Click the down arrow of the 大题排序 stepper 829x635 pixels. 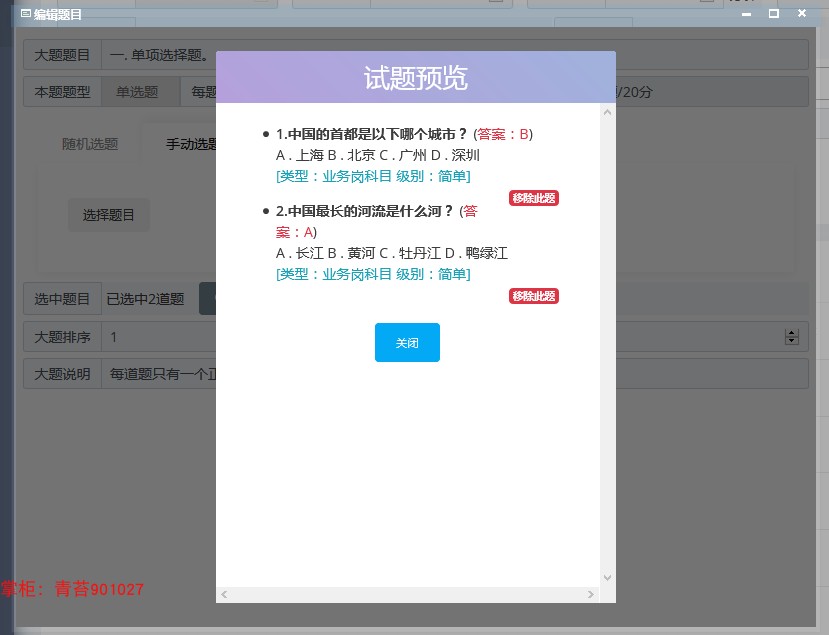(792, 341)
